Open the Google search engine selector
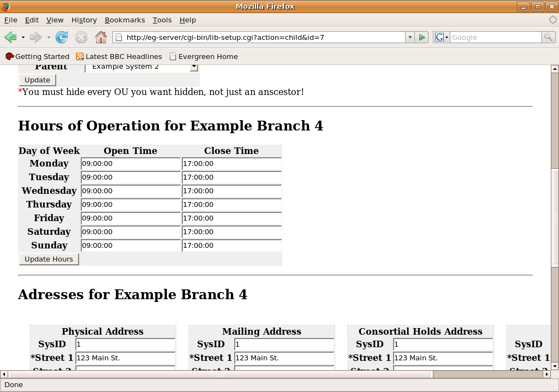This screenshot has width=559, height=392. tap(441, 37)
